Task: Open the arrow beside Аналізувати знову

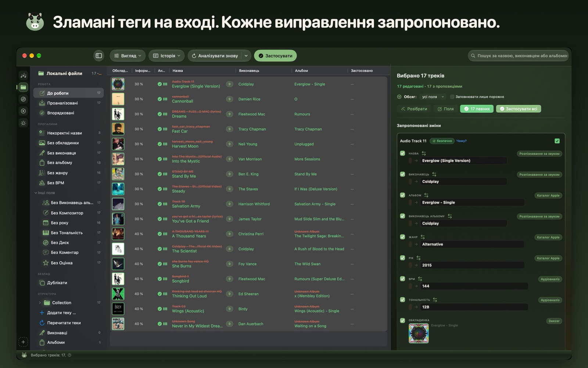Action: (246, 56)
